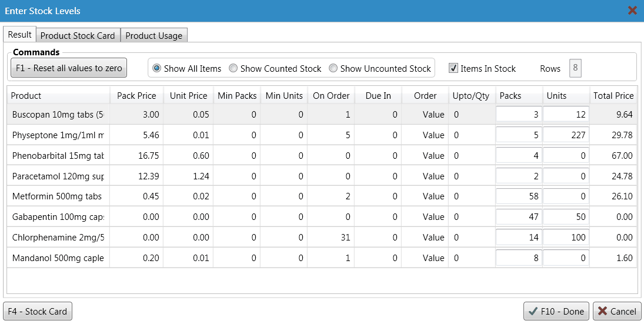Click the Due In column header
The image size is (644, 324).
(x=378, y=96)
